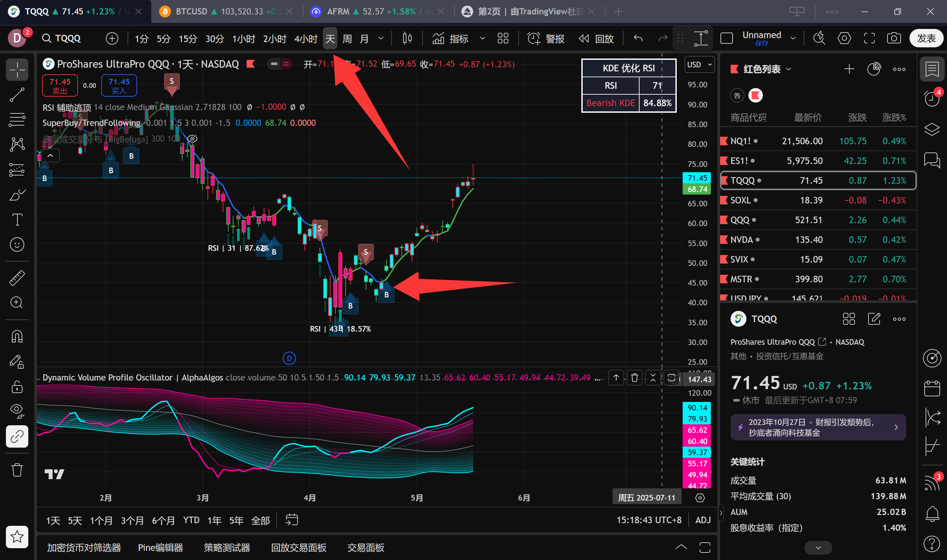Viewport: 947px width, 560px height.
Task: Toggle stay in drawing mode
Action: pos(17,362)
